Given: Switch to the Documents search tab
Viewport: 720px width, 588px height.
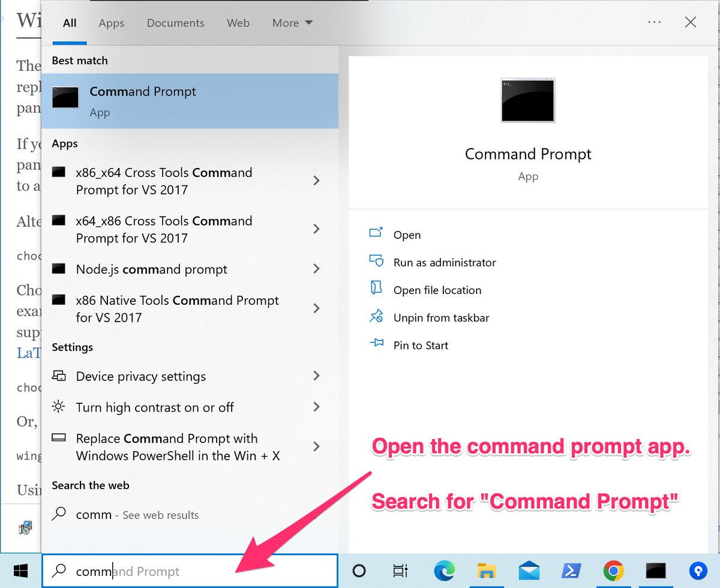Looking at the screenshot, I should [x=175, y=23].
